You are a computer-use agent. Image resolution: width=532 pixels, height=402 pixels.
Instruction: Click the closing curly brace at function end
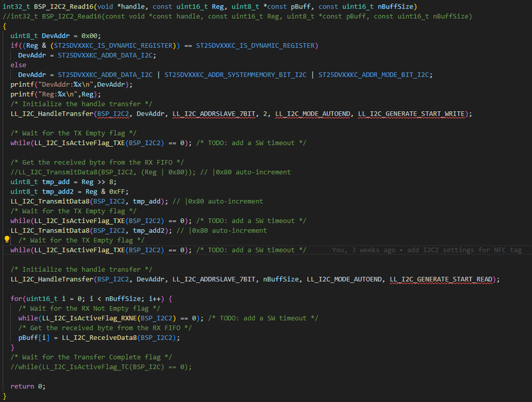click(5, 396)
